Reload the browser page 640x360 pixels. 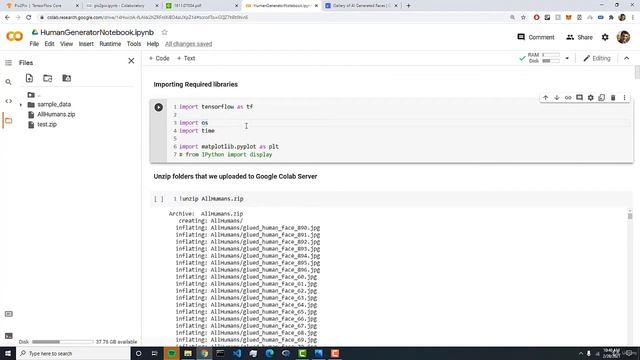[29, 18]
